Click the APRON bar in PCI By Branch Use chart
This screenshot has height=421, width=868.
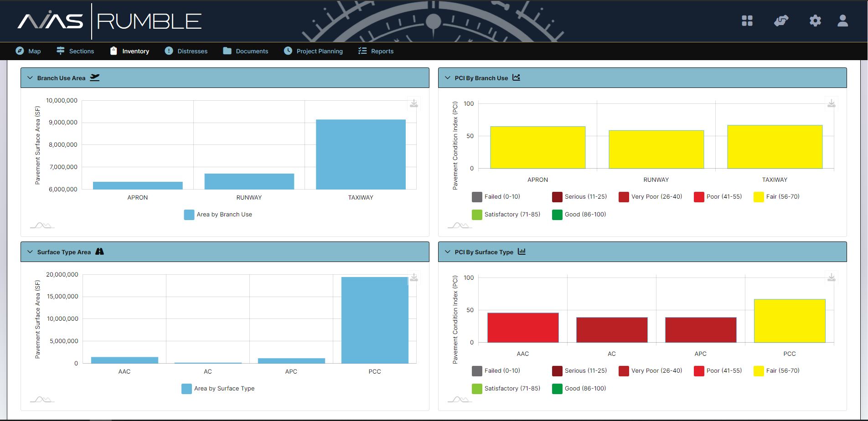(x=537, y=148)
